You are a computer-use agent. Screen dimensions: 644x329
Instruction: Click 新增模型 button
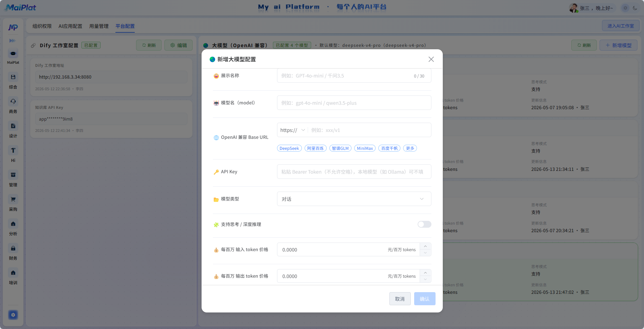pyautogui.click(x=618, y=45)
